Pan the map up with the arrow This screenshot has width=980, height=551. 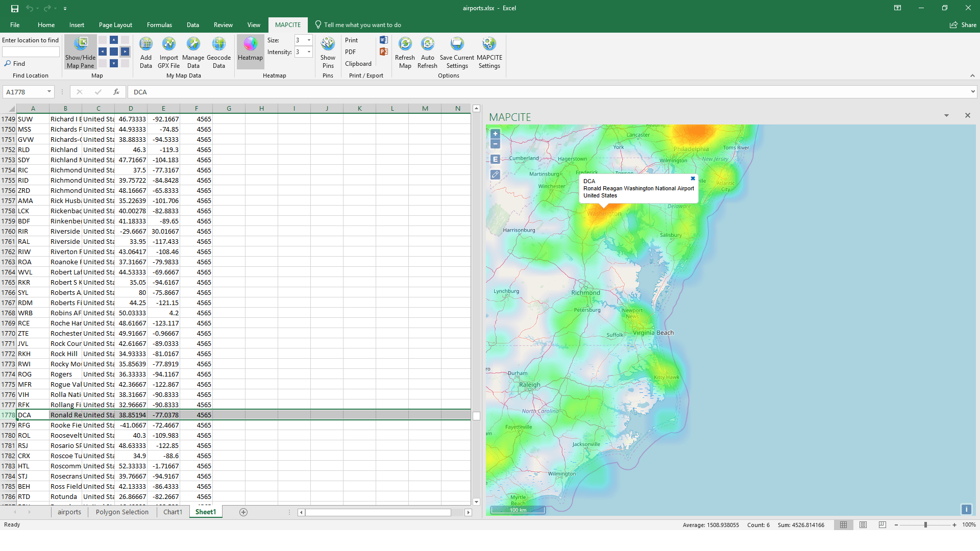[x=114, y=40]
